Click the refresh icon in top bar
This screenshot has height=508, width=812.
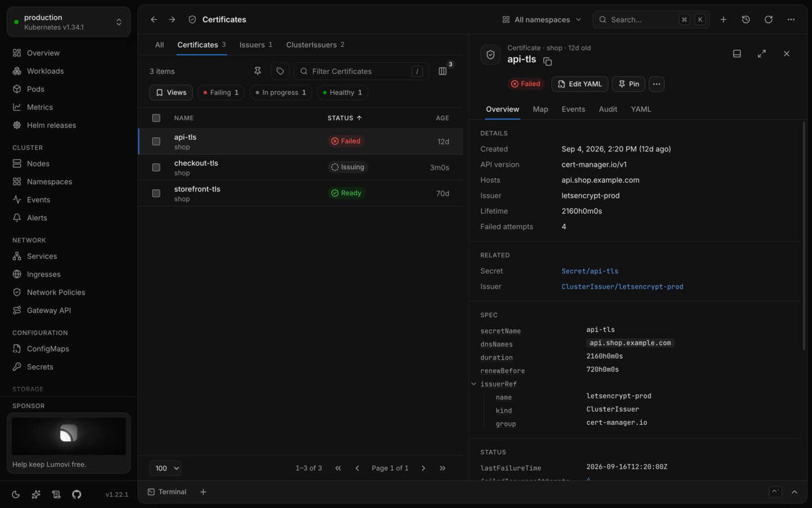pos(769,20)
